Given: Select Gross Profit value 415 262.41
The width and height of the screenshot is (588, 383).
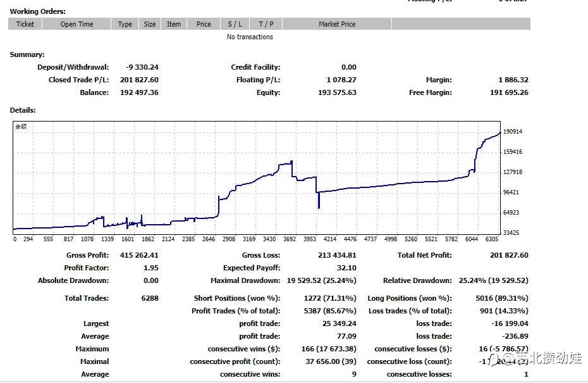Looking at the screenshot, I should point(139,255).
